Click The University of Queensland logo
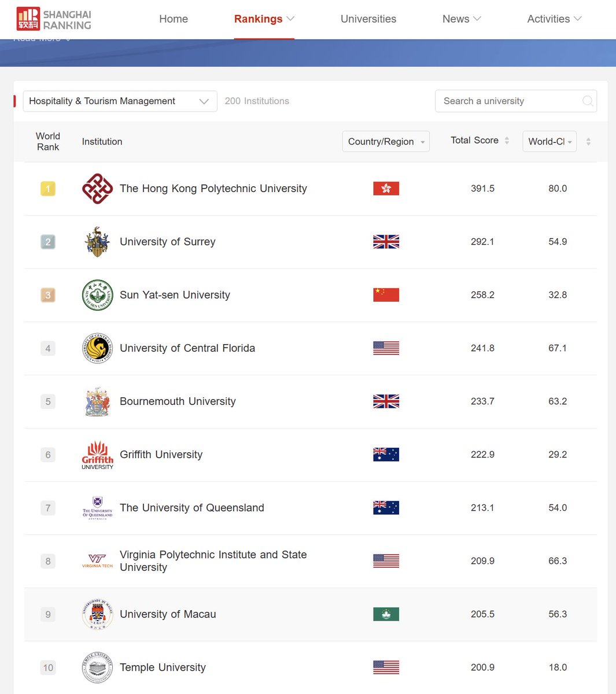The image size is (616, 694). (x=97, y=508)
